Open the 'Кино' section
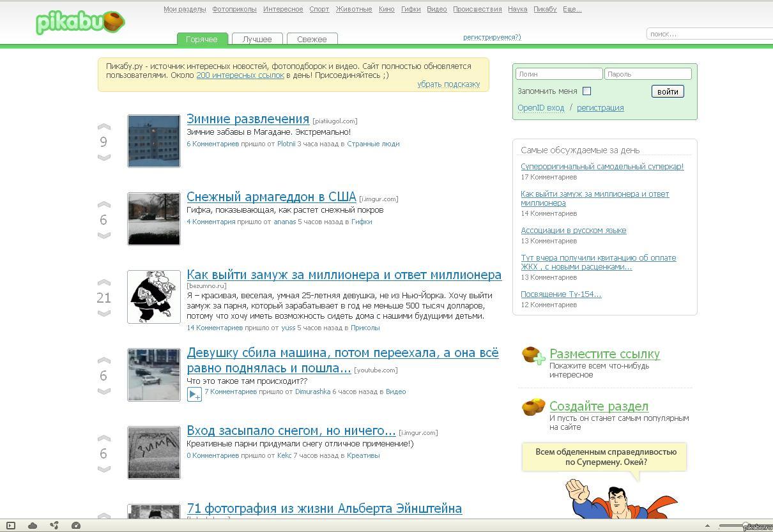This screenshot has height=532, width=773. (x=386, y=9)
